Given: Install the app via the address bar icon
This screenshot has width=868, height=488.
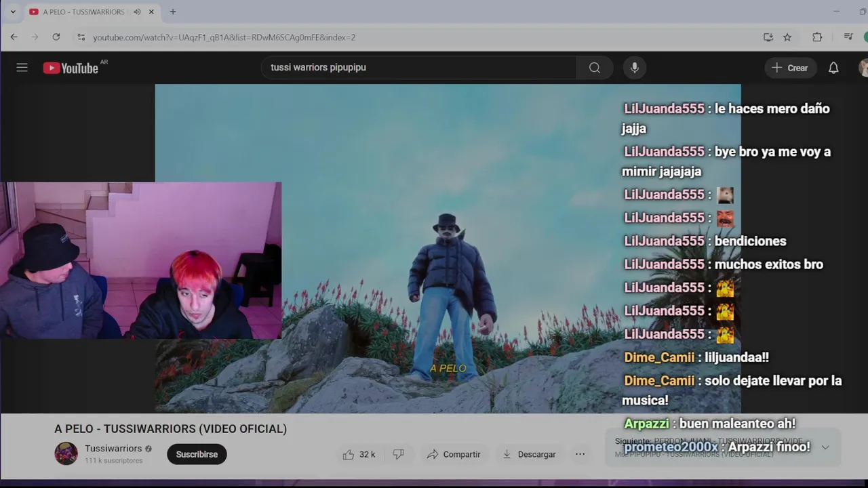Looking at the screenshot, I should [x=768, y=37].
